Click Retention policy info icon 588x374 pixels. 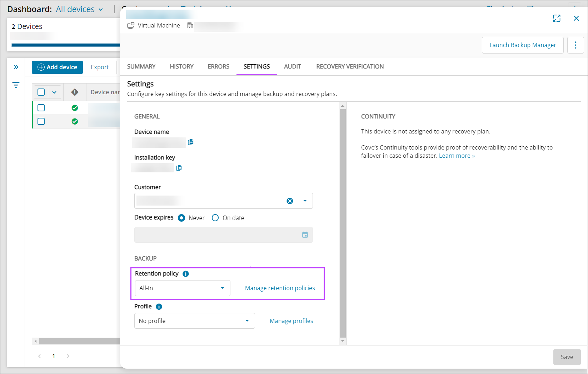point(186,274)
